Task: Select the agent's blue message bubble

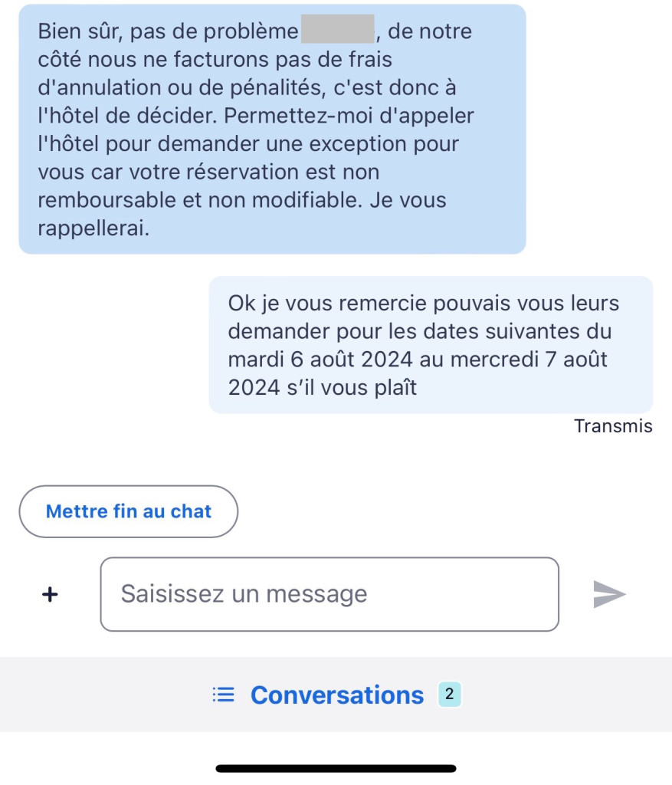Action: [x=272, y=129]
